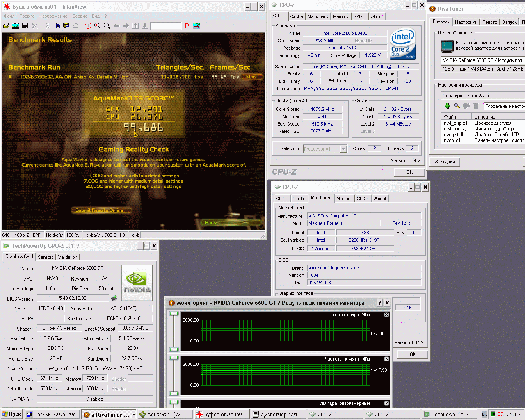Open Validation tab in GPU-Z

[68, 257]
